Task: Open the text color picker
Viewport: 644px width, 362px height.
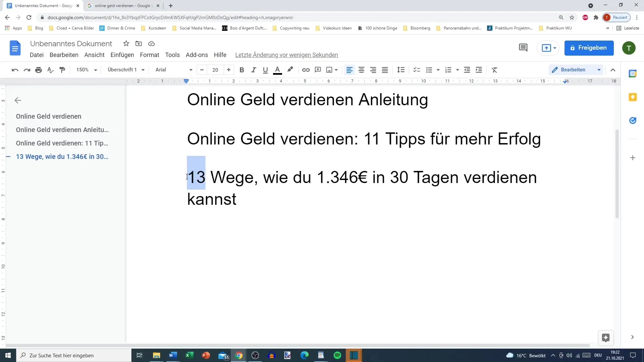Action: (277, 70)
